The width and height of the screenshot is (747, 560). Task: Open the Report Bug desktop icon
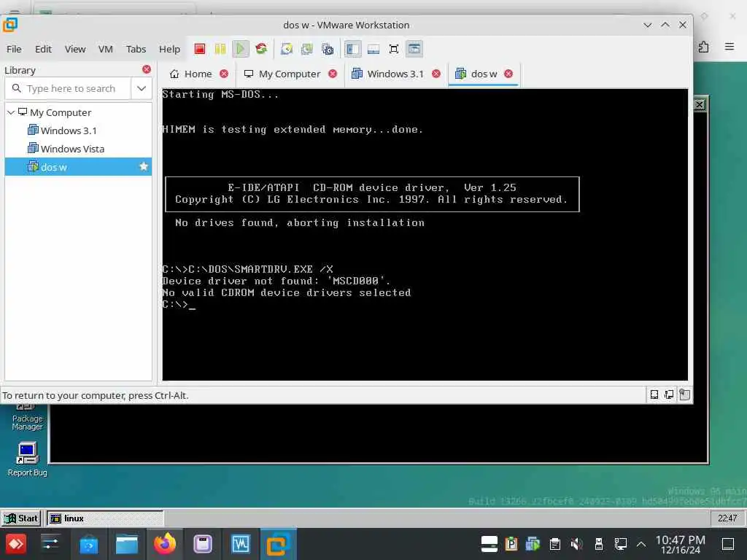tap(27, 459)
